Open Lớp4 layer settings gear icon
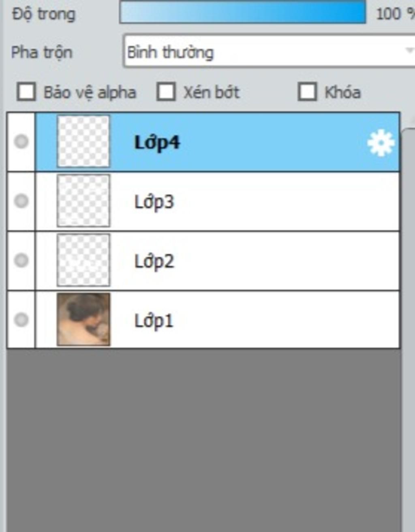 (x=381, y=143)
